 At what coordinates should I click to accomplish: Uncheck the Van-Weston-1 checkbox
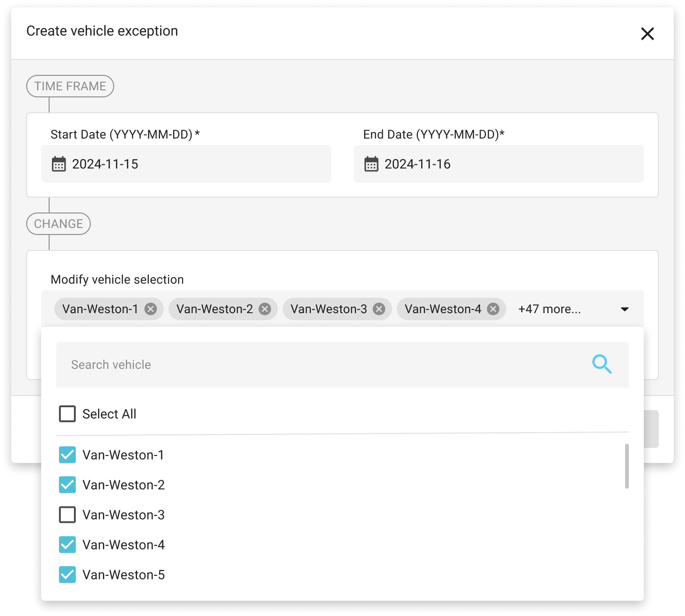coord(67,455)
